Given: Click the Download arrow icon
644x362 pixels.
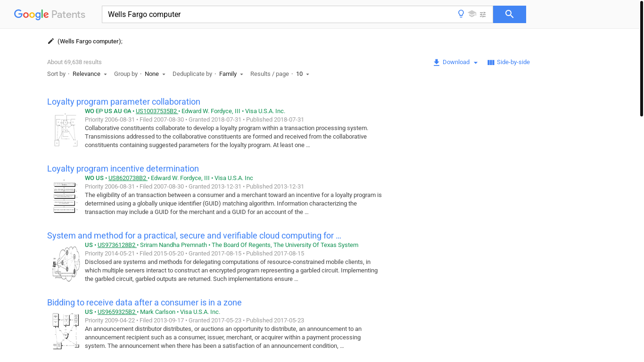Looking at the screenshot, I should 437,62.
